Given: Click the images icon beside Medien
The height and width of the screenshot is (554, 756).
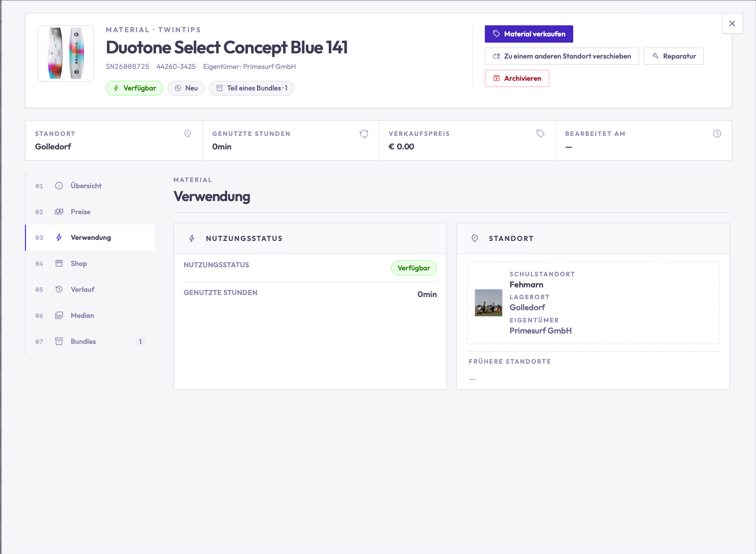Looking at the screenshot, I should click(x=59, y=315).
